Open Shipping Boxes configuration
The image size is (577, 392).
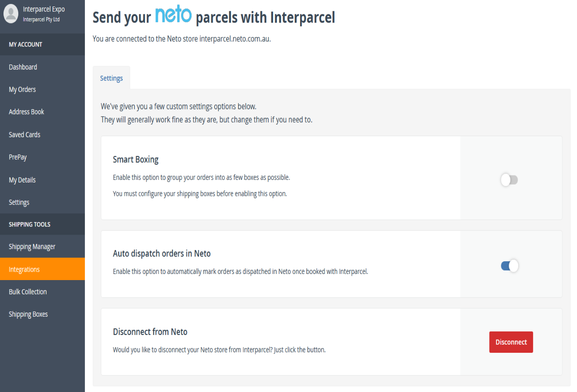[x=28, y=314]
